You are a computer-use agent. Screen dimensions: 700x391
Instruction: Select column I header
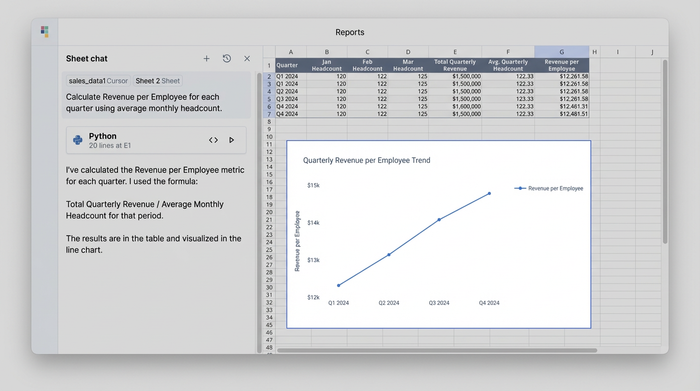click(x=618, y=52)
